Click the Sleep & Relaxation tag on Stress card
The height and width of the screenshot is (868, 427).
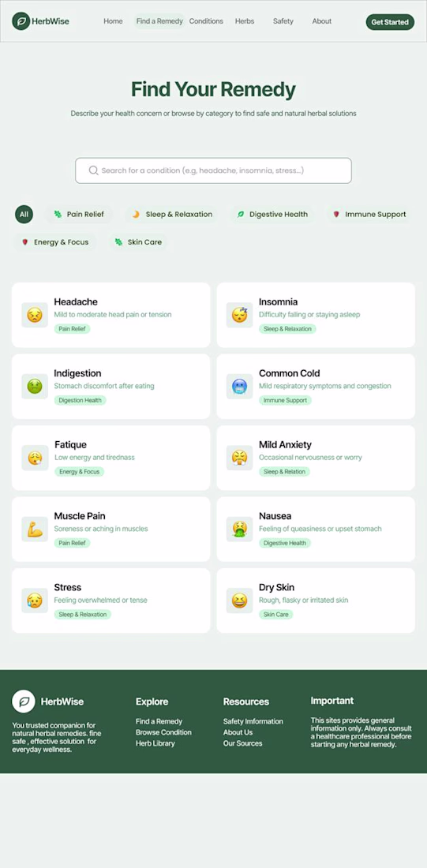click(x=83, y=615)
